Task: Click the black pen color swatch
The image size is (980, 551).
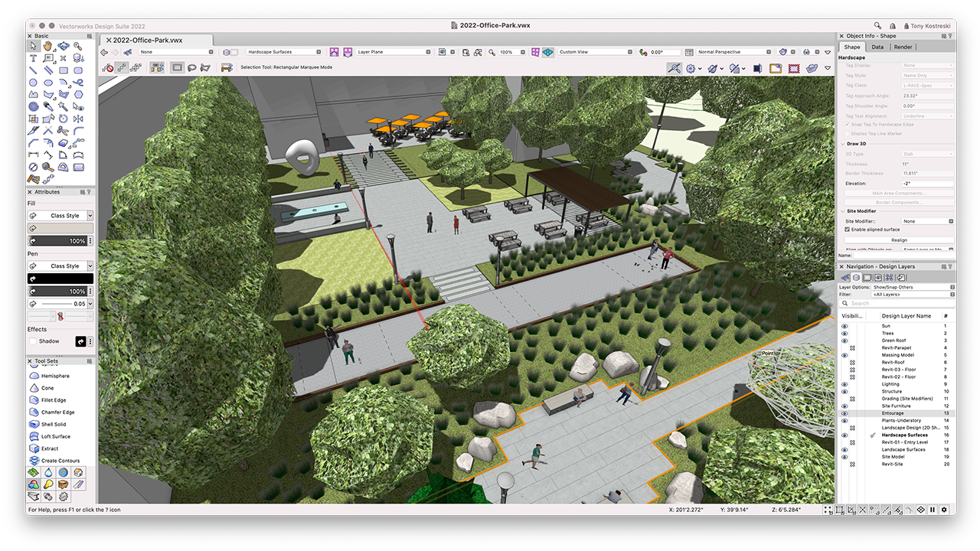Action: [60, 279]
